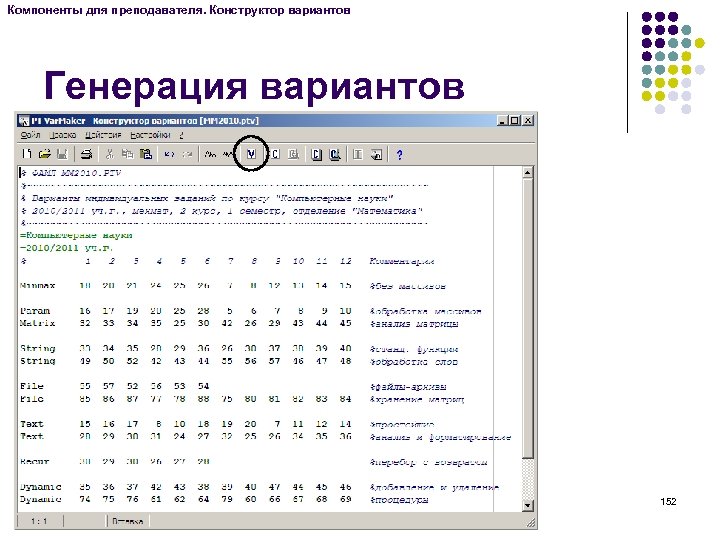The image size is (720, 540).
Task: Click the comment %перебор с возвратом
Action: 428,462
